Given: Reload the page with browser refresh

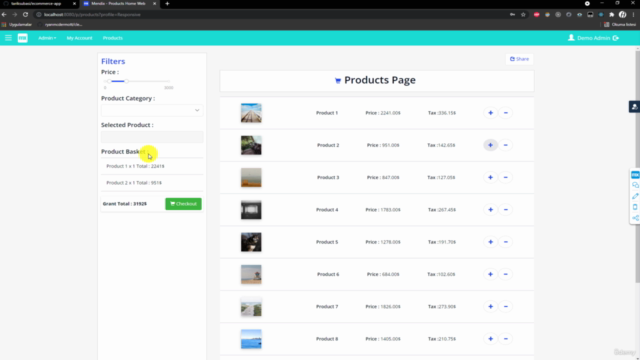Looking at the screenshot, I should tap(25, 14).
